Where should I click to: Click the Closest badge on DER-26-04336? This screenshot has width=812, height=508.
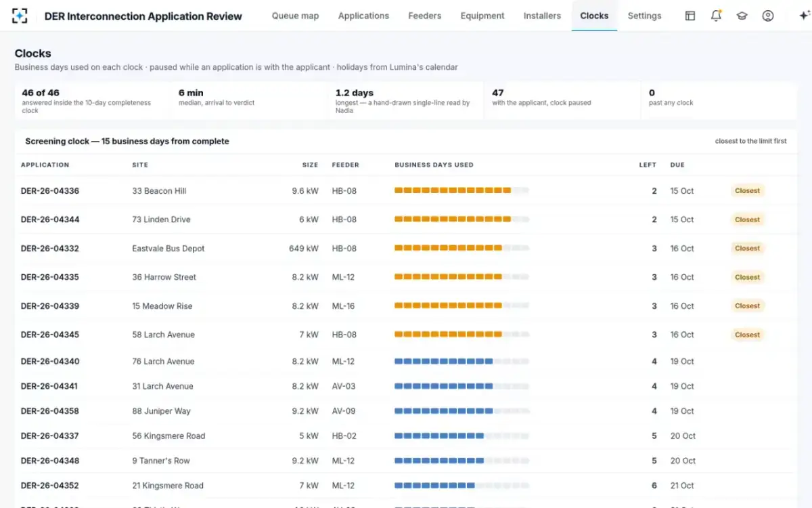pos(747,191)
